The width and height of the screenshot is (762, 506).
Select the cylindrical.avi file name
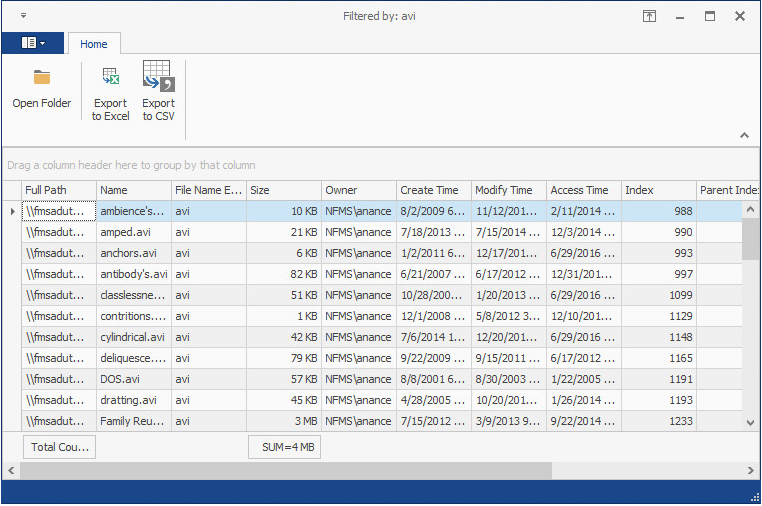(x=134, y=337)
